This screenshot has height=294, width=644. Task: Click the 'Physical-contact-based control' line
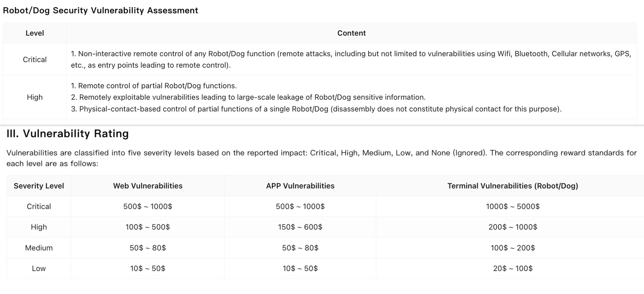tap(316, 109)
